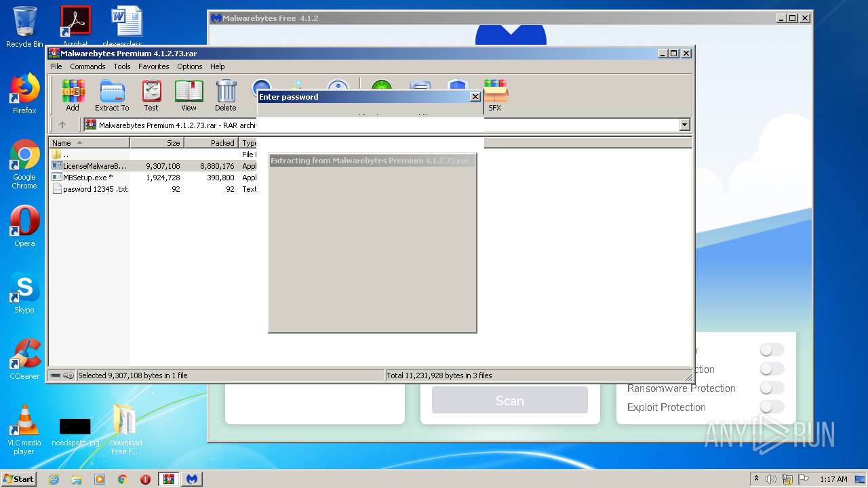Go up one folder level arrow
868x488 pixels.
62,125
